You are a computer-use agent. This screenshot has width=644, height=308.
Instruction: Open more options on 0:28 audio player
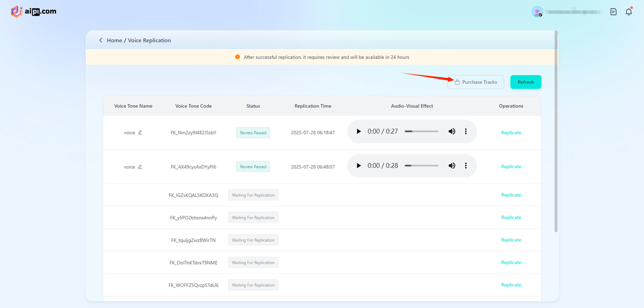point(466,166)
